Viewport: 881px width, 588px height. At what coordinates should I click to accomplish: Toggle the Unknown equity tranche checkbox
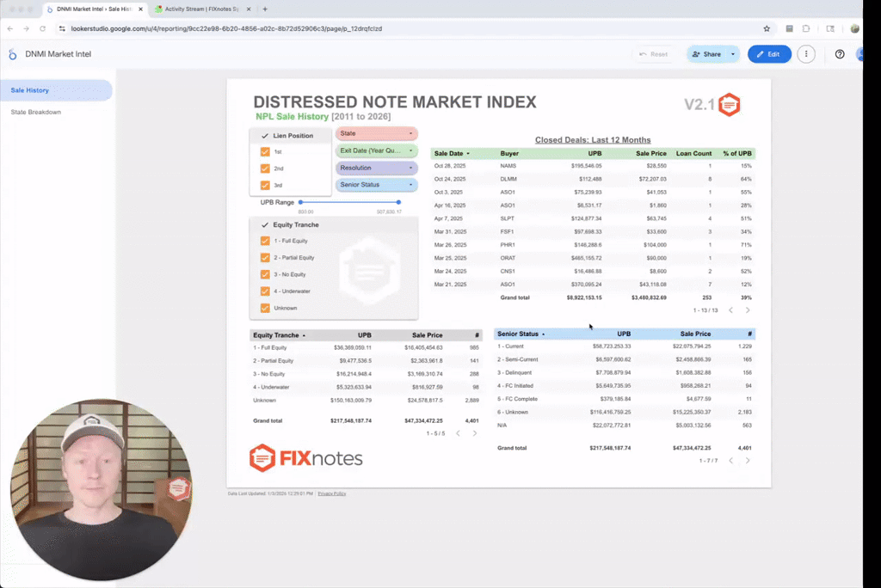[265, 309]
